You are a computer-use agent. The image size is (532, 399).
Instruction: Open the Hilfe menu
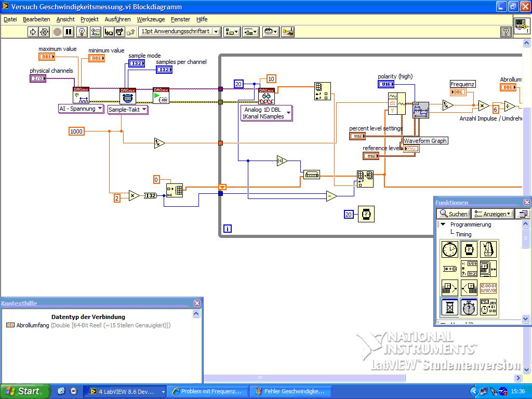coord(202,19)
